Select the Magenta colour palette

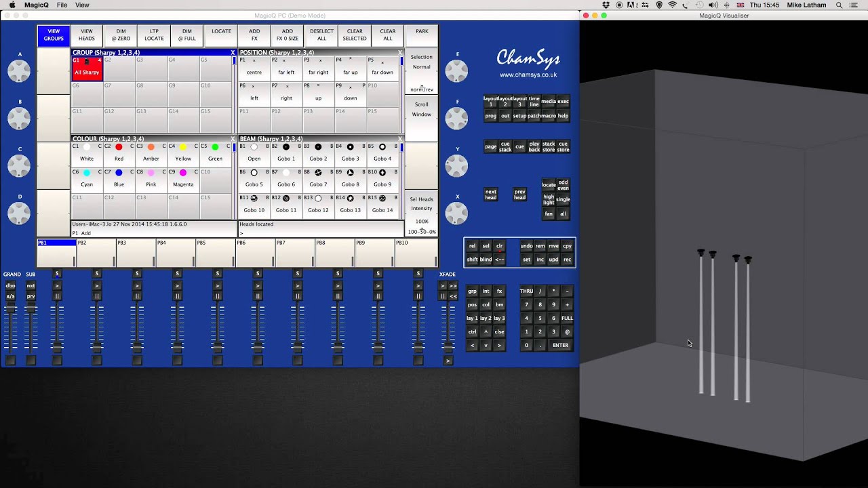point(183,179)
